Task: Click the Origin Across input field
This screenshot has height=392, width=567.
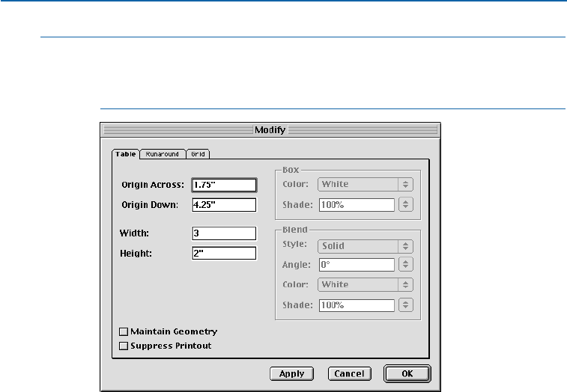Action: pos(224,185)
